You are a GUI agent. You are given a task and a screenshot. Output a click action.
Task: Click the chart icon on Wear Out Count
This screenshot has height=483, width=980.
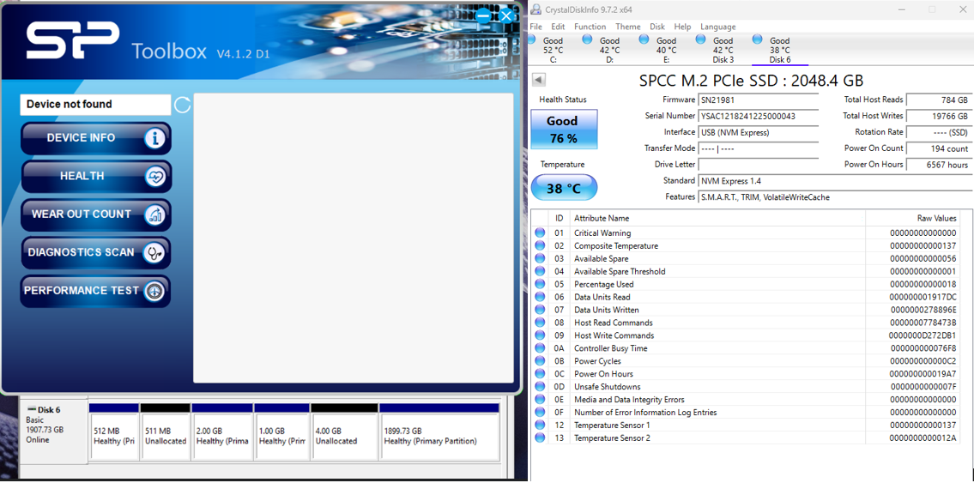(x=154, y=214)
